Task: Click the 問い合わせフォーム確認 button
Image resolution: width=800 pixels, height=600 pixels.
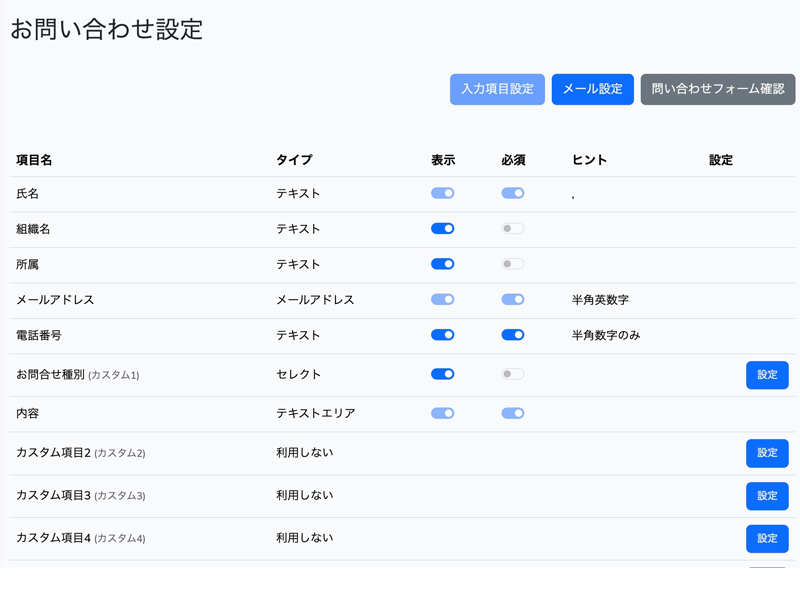Action: point(717,89)
